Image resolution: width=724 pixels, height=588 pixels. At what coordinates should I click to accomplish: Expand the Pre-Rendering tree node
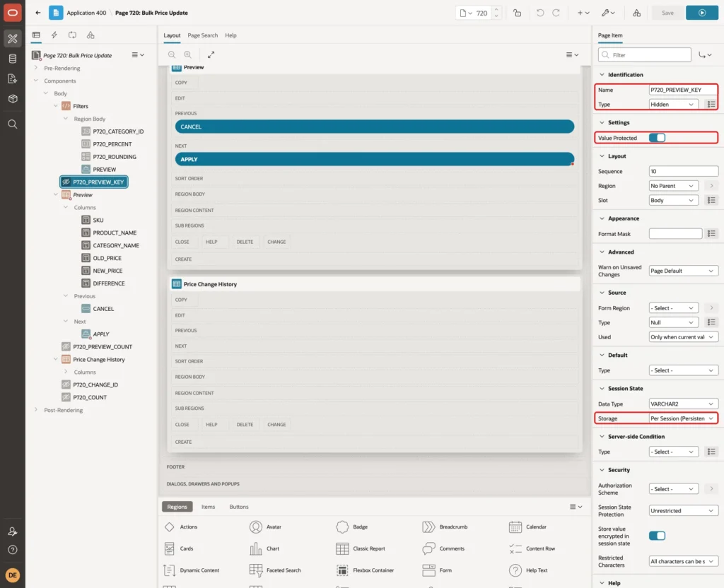36,68
